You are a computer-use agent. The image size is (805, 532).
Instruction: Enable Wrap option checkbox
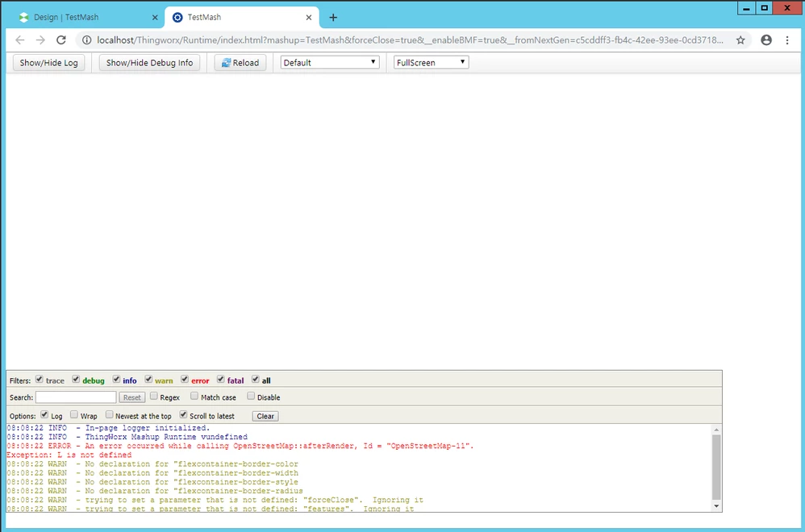tap(74, 414)
